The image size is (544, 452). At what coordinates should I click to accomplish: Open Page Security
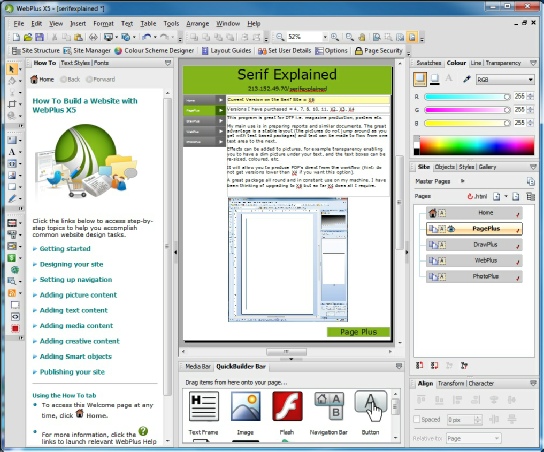tap(379, 51)
